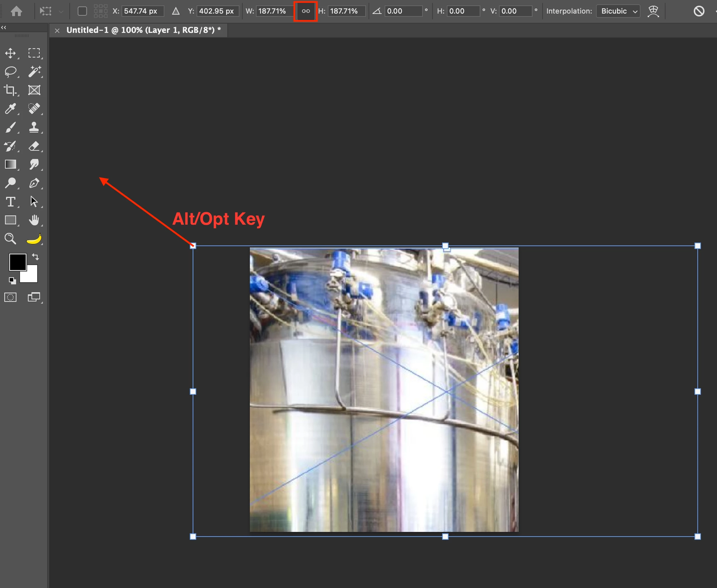Click the banana Edit Toolbar icon
717x588 pixels.
pos(34,239)
